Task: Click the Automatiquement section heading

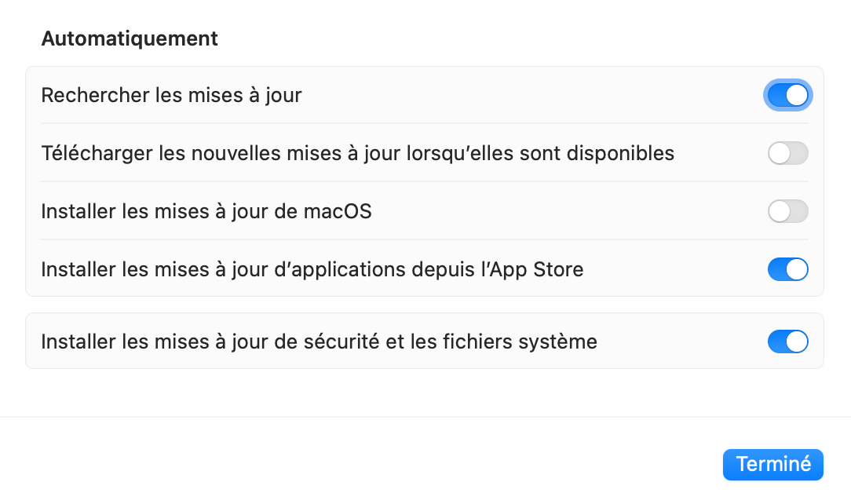Action: [x=130, y=38]
